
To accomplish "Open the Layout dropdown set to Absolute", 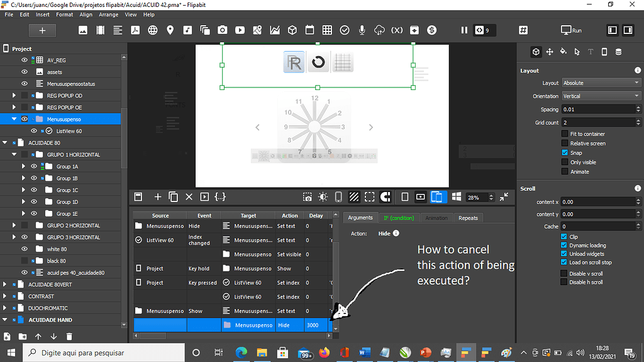I will 601,83.
